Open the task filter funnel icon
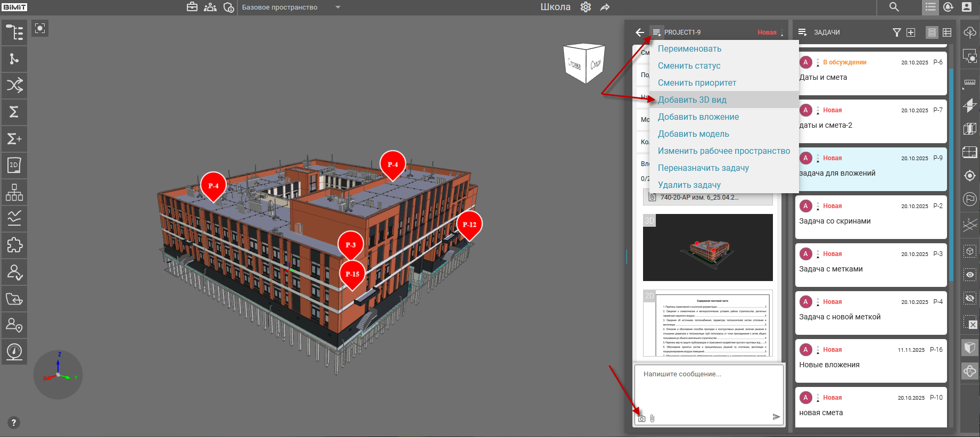This screenshot has height=437, width=980. coord(896,32)
